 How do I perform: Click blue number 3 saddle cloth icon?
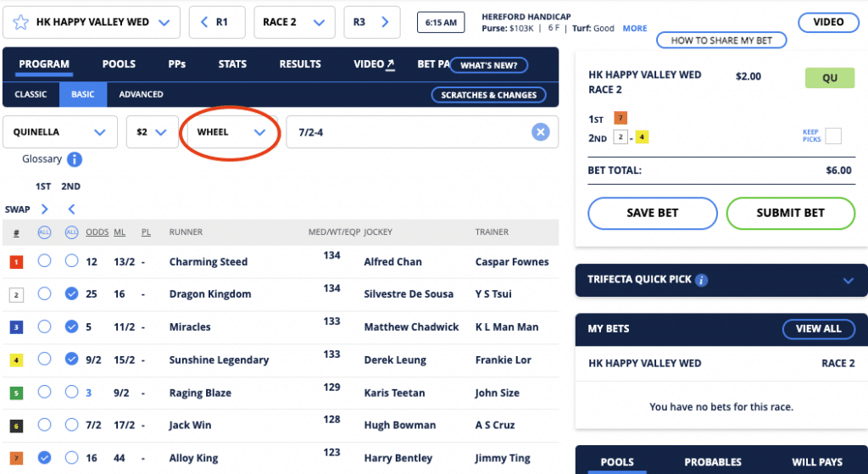click(17, 328)
